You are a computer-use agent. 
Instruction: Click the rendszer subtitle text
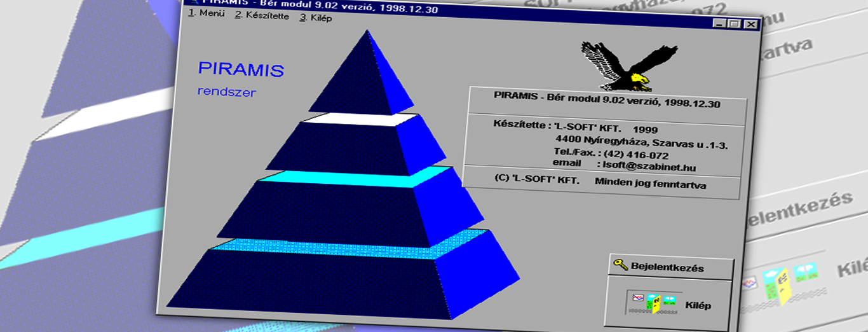click(x=227, y=92)
